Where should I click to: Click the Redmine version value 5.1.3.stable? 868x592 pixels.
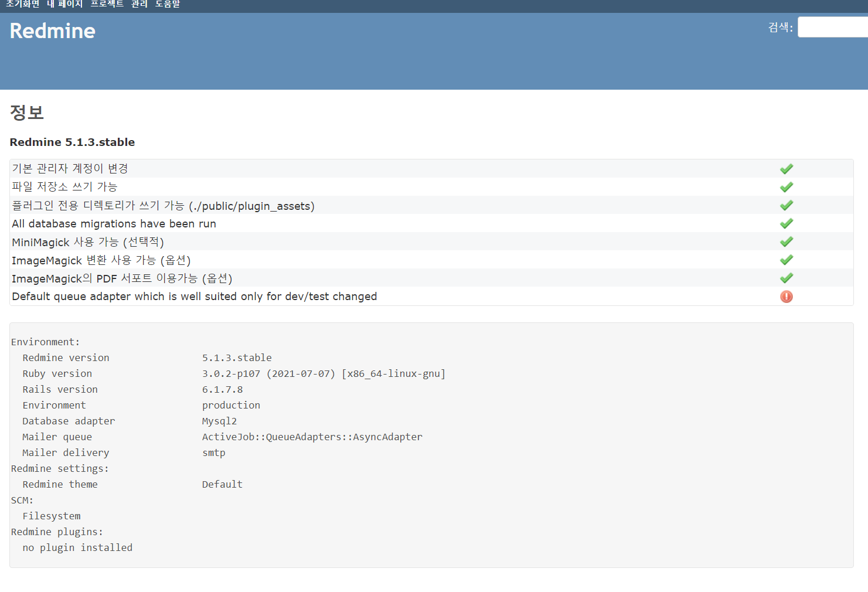237,358
